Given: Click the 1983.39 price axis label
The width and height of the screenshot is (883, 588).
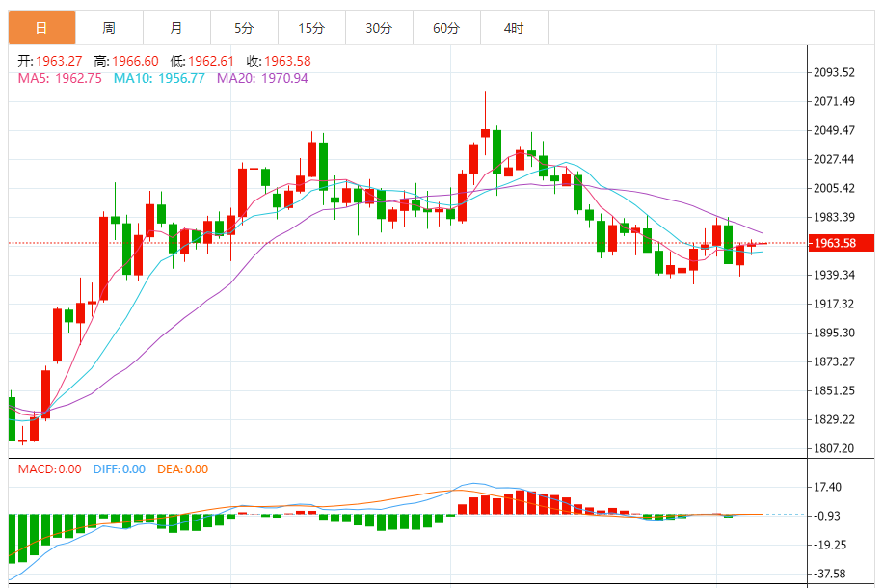Looking at the screenshot, I should click(834, 218).
